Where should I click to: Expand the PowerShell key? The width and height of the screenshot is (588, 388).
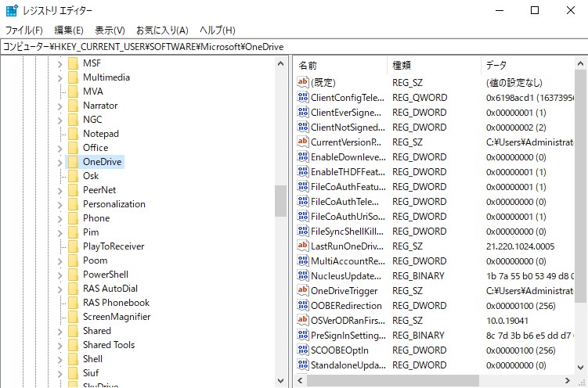(60, 275)
